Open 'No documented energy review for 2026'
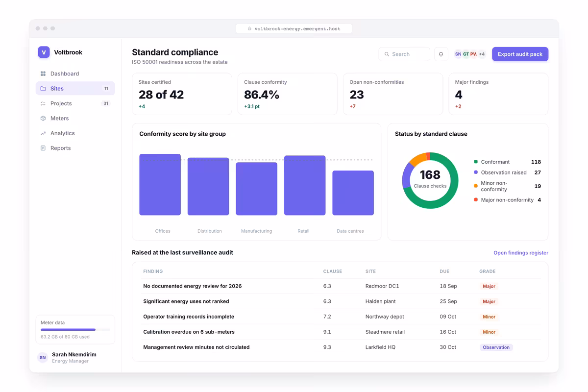 pos(193,286)
